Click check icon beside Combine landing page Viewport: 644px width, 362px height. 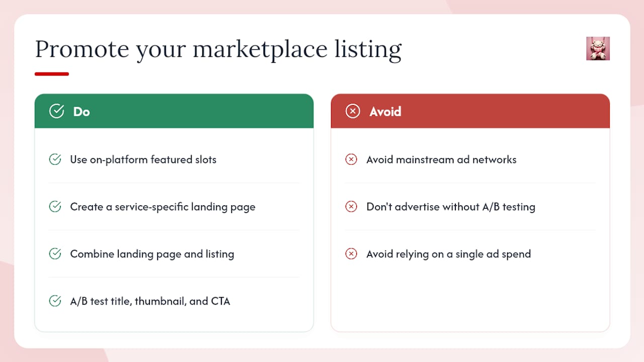point(55,254)
